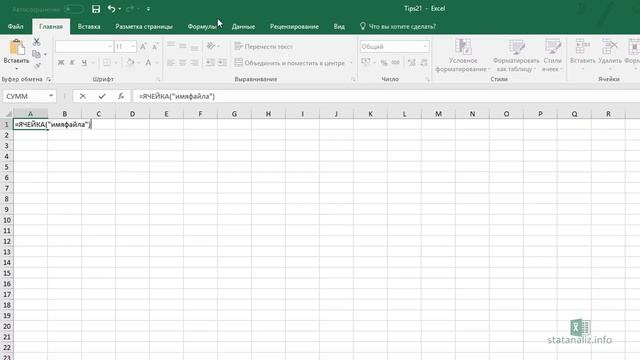Click the decrease font size icon
This screenshot has width=640, height=360.
tap(155, 47)
